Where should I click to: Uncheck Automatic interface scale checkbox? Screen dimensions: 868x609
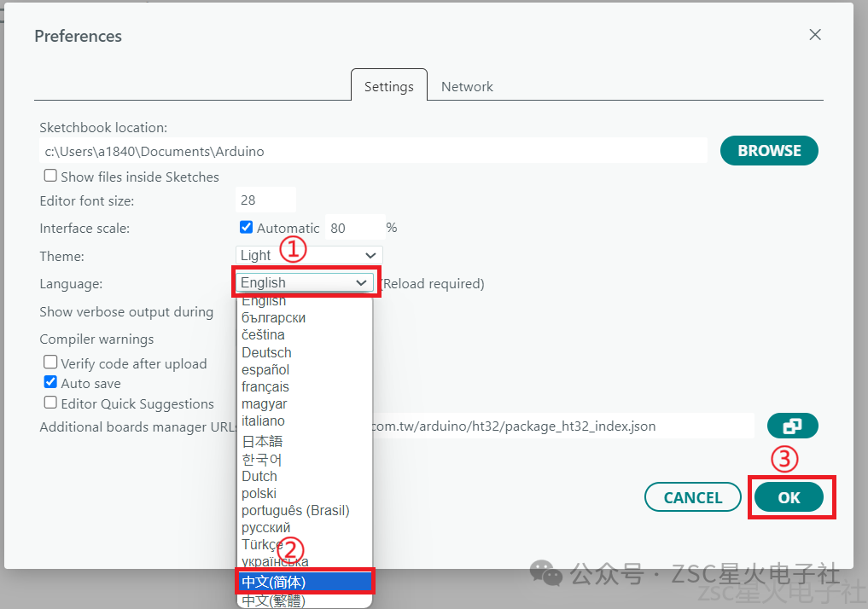247,228
